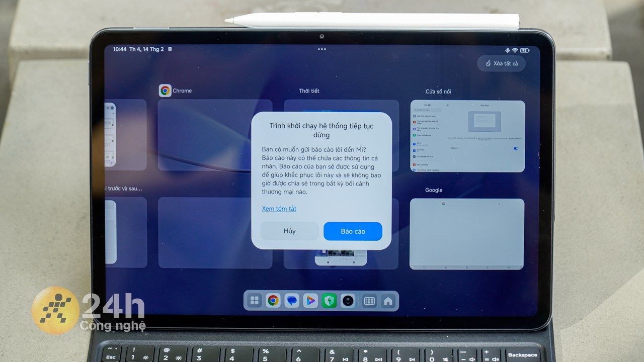This screenshot has width=644, height=362.
Task: Tap the Google card title
Action: click(x=434, y=190)
